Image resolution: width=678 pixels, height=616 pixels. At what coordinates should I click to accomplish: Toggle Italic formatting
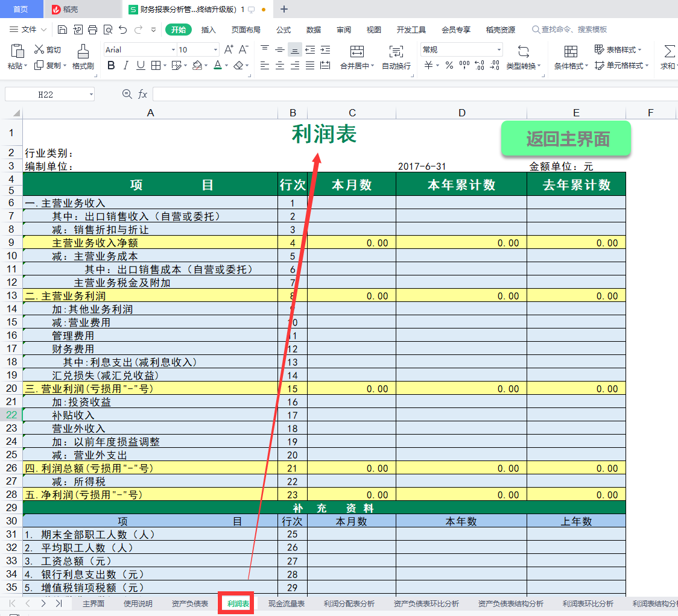(126, 66)
